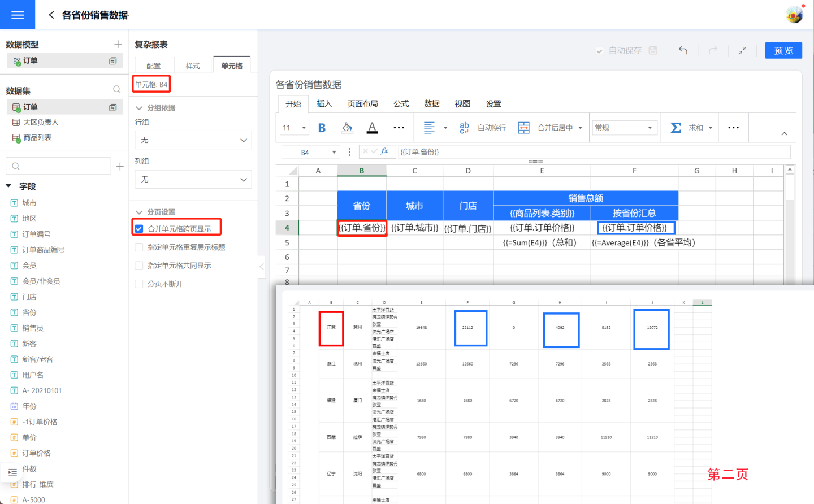814x504 pixels.
Task: Click the merge and center icon
Action: (x=524, y=128)
